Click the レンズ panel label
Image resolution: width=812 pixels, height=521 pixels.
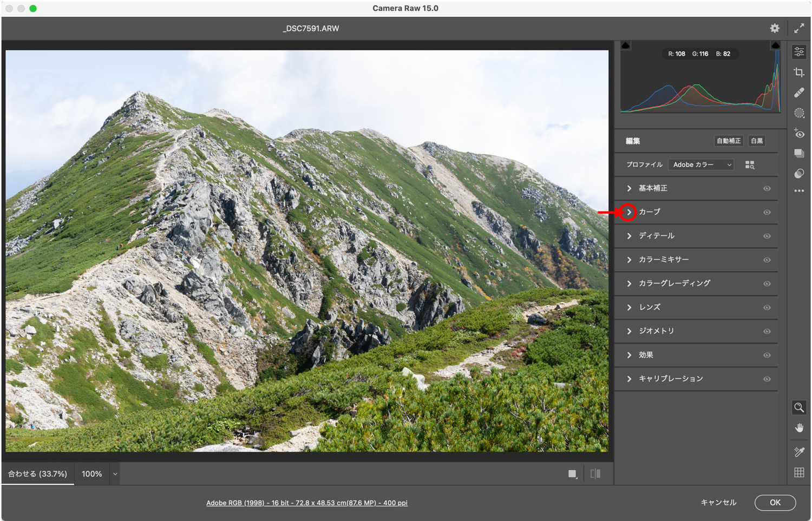click(650, 307)
